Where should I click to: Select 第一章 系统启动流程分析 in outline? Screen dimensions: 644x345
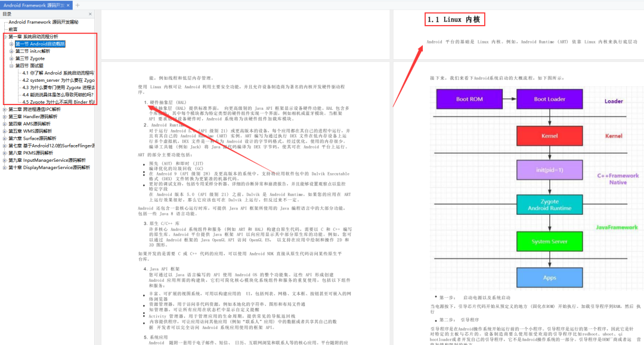tap(33, 36)
